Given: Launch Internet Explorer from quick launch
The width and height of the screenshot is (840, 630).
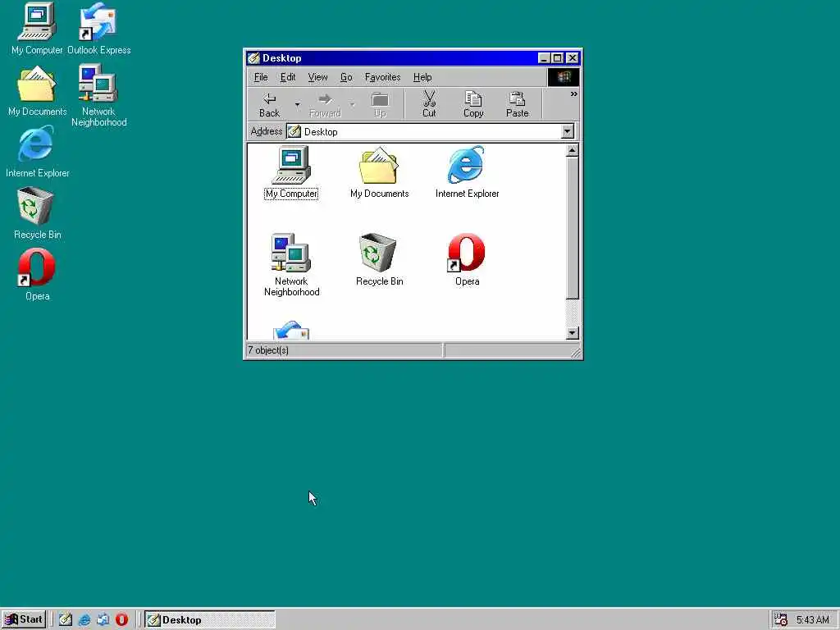Looking at the screenshot, I should [84, 620].
